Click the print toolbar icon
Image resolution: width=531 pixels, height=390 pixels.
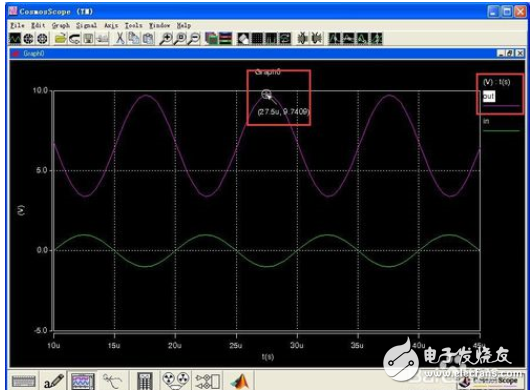pyautogui.click(x=102, y=39)
